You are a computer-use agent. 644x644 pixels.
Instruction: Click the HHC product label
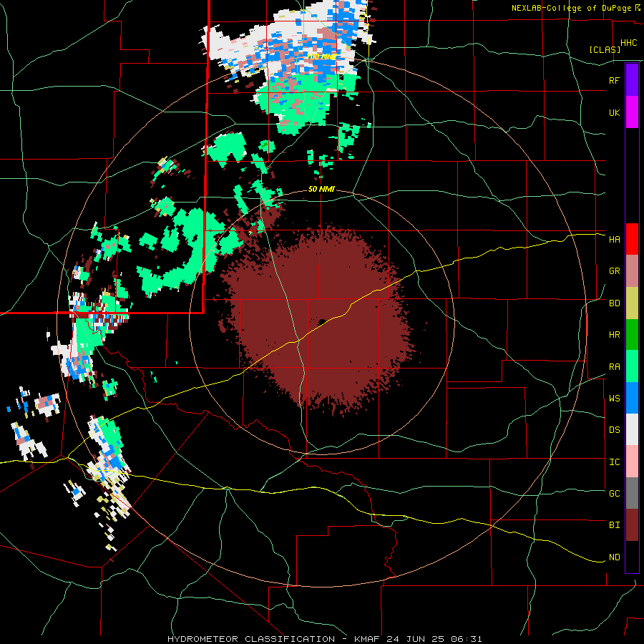pyautogui.click(x=629, y=43)
